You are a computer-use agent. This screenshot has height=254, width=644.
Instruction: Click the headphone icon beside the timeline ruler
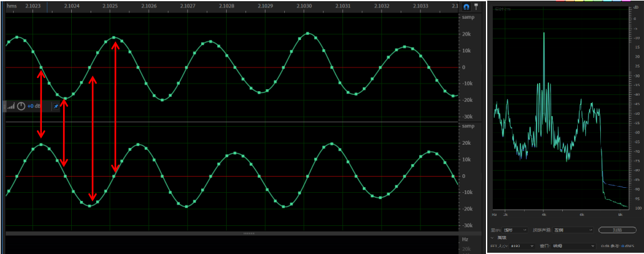point(465,6)
